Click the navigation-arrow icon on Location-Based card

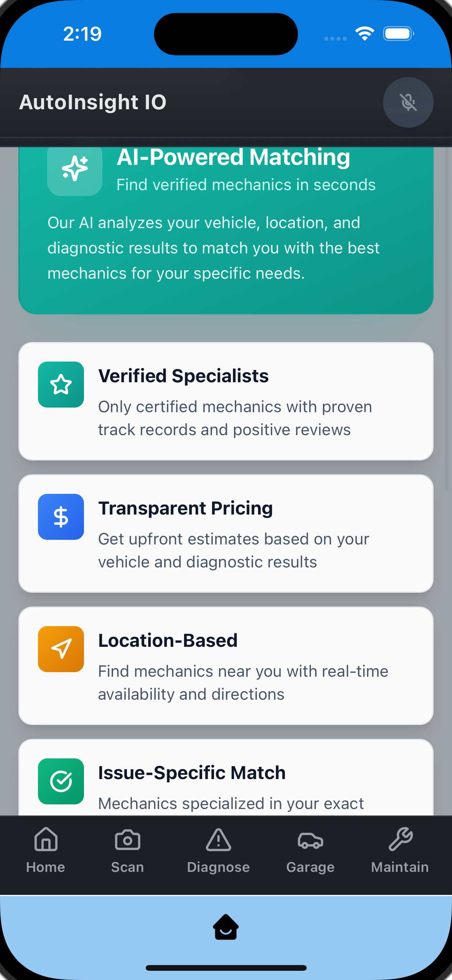[x=61, y=649]
